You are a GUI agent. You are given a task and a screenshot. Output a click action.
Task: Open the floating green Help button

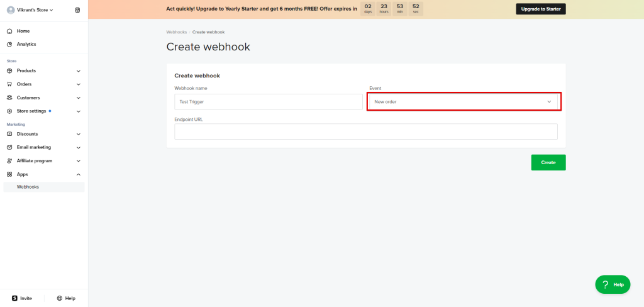pyautogui.click(x=612, y=284)
